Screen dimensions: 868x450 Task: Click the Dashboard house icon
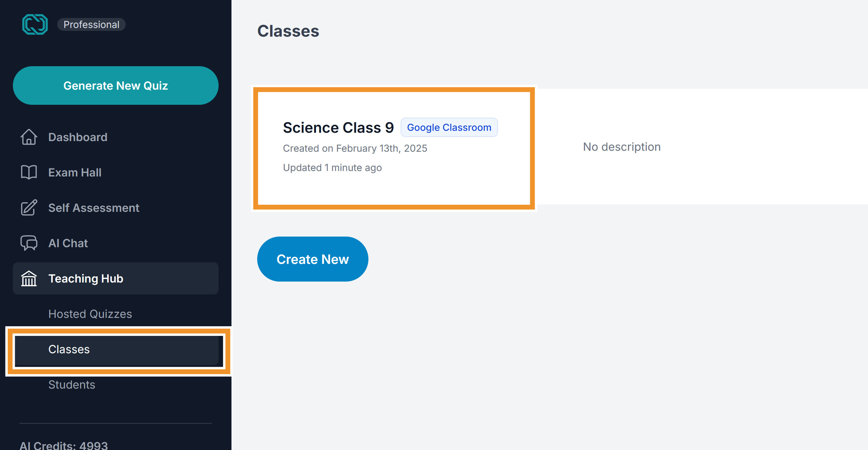click(x=29, y=137)
